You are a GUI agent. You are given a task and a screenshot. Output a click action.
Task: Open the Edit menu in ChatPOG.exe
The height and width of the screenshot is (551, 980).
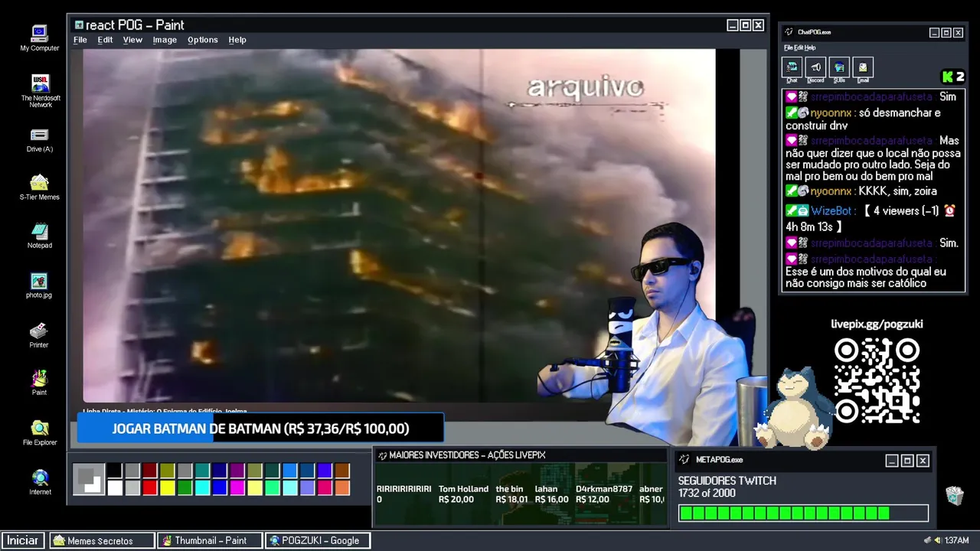point(798,47)
